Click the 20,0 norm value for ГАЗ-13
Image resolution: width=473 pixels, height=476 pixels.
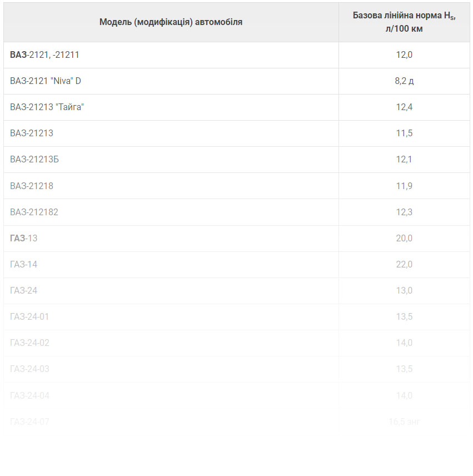pos(404,239)
